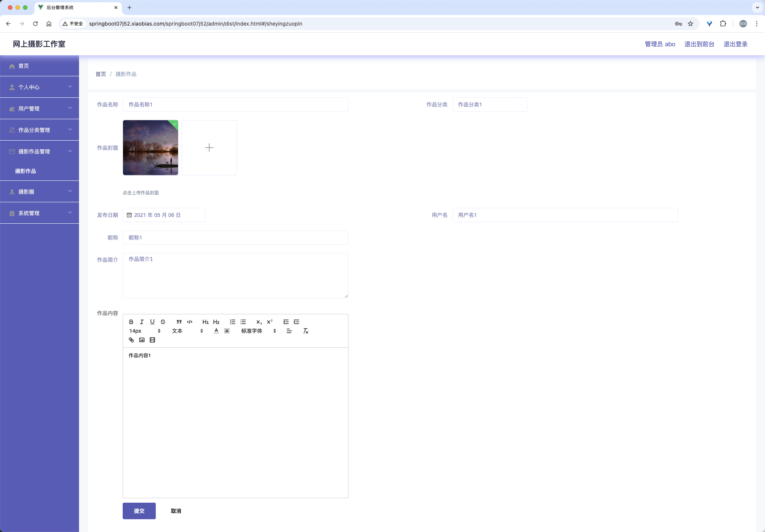
Task: Toggle underline formatting in editor
Action: 152,322
